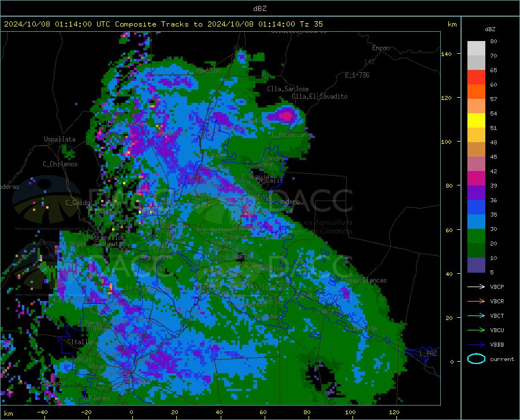The width and height of the screenshot is (520, 420).
Task: Click the white VBCP arrow legend icon
Action: (x=476, y=287)
